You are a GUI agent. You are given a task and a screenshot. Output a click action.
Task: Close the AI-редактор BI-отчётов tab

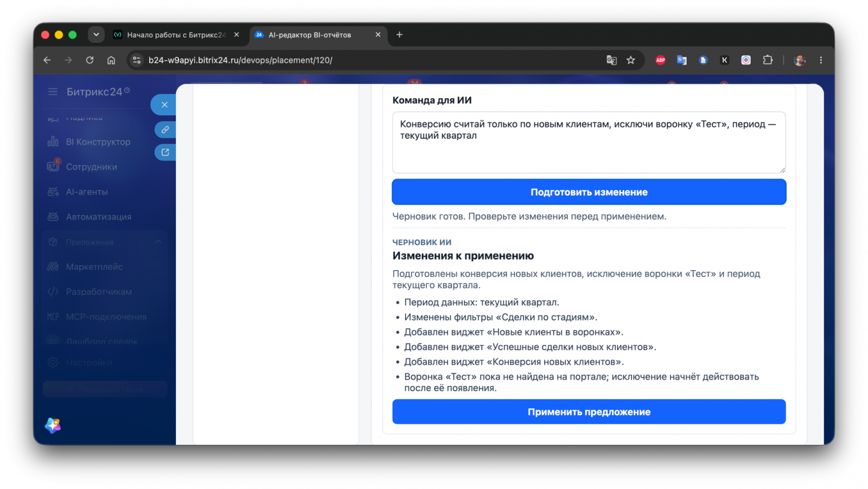click(x=378, y=35)
